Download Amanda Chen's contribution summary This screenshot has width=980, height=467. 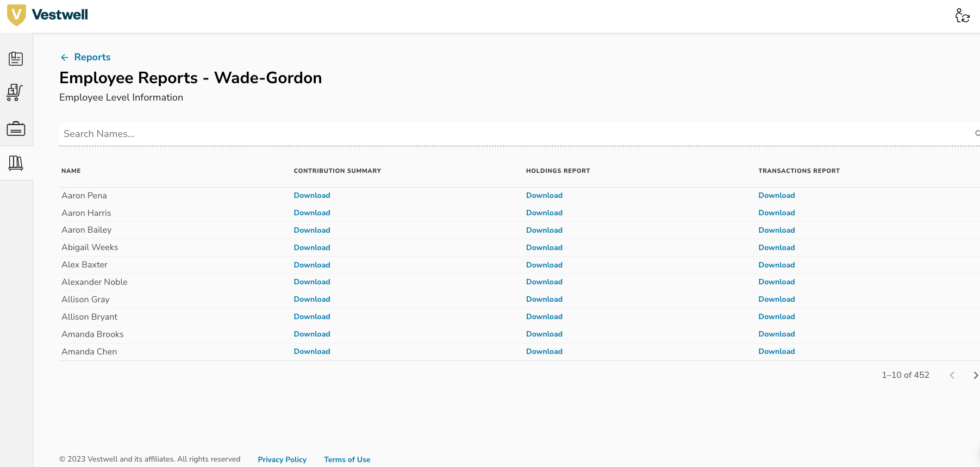(x=312, y=352)
